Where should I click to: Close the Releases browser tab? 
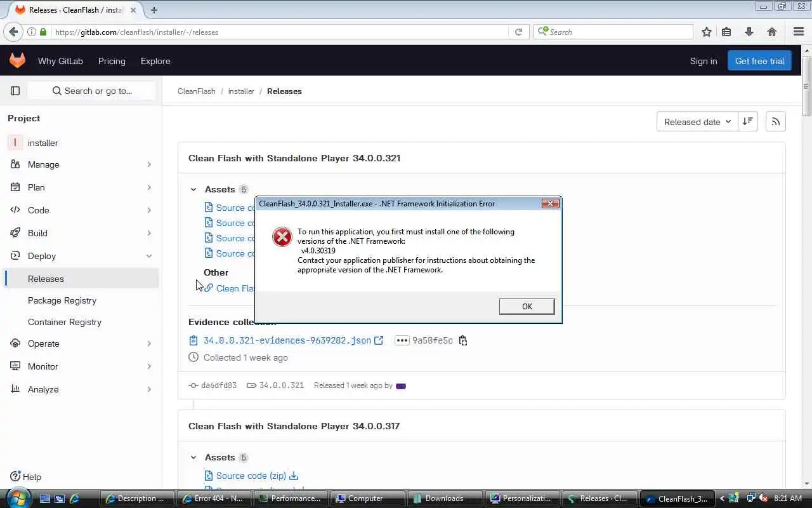coord(133,10)
